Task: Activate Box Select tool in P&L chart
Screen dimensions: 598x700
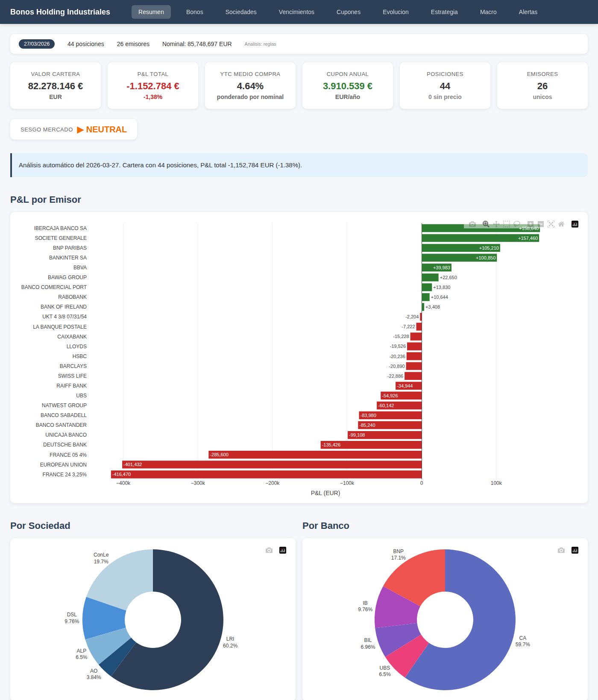Action: (507, 224)
